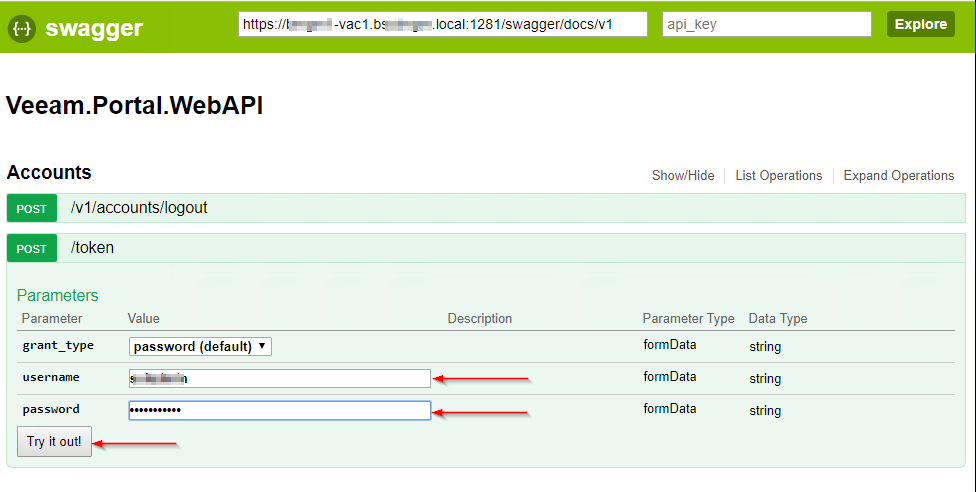Click the password parameter label
The height and width of the screenshot is (492, 976).
tap(51, 409)
